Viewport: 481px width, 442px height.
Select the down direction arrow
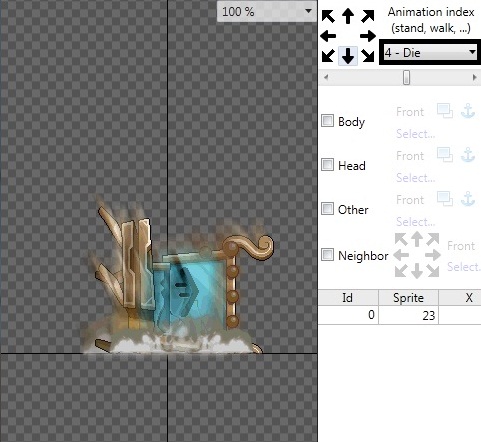[x=348, y=56]
